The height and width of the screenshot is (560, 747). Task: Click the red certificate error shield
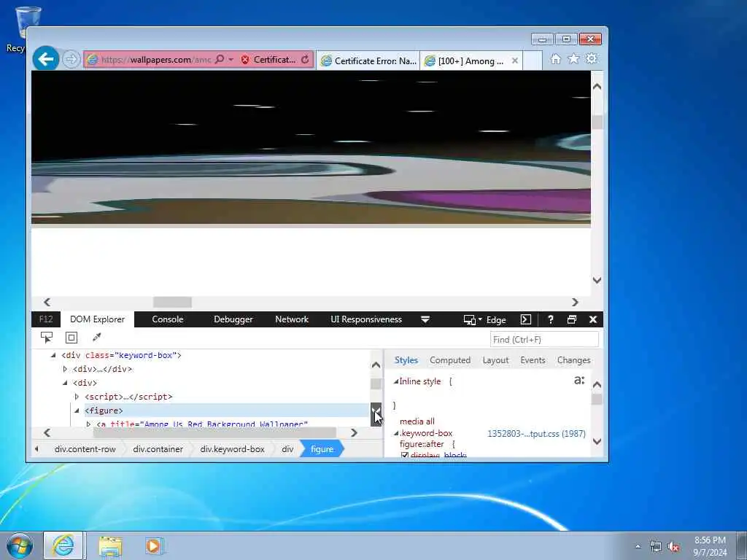245,60
